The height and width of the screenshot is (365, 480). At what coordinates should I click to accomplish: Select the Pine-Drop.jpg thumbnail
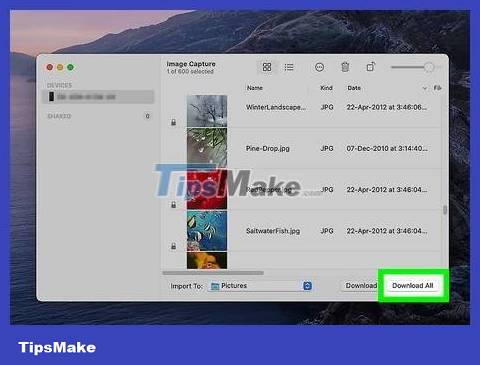coord(207,148)
